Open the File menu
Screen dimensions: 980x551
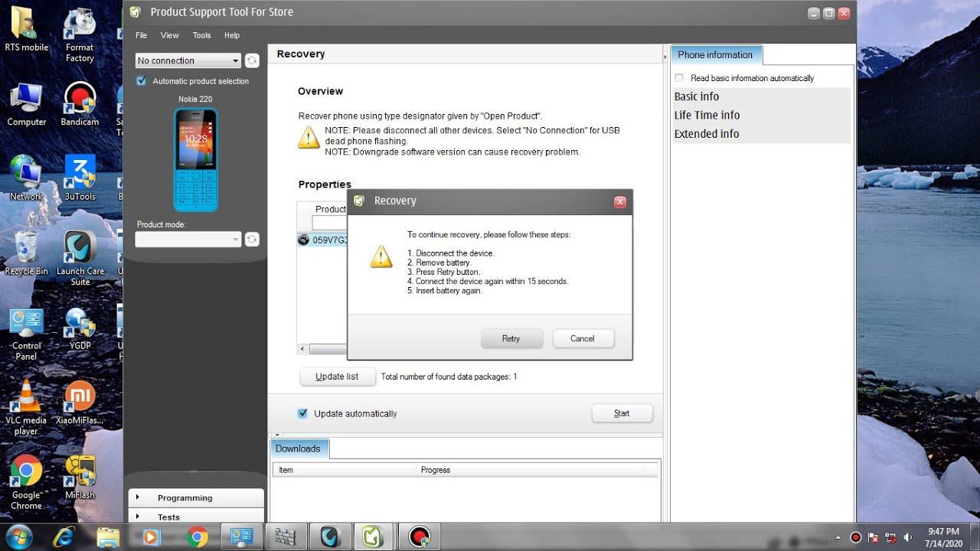tap(142, 35)
